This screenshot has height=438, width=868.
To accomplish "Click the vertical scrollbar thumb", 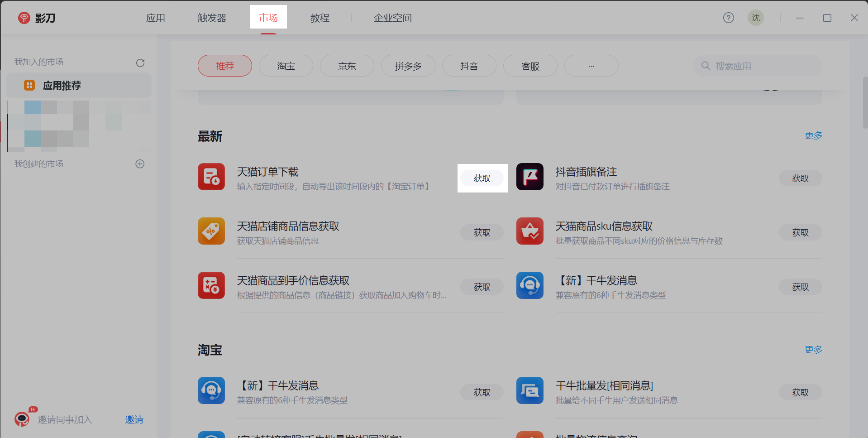I will pyautogui.click(x=865, y=102).
